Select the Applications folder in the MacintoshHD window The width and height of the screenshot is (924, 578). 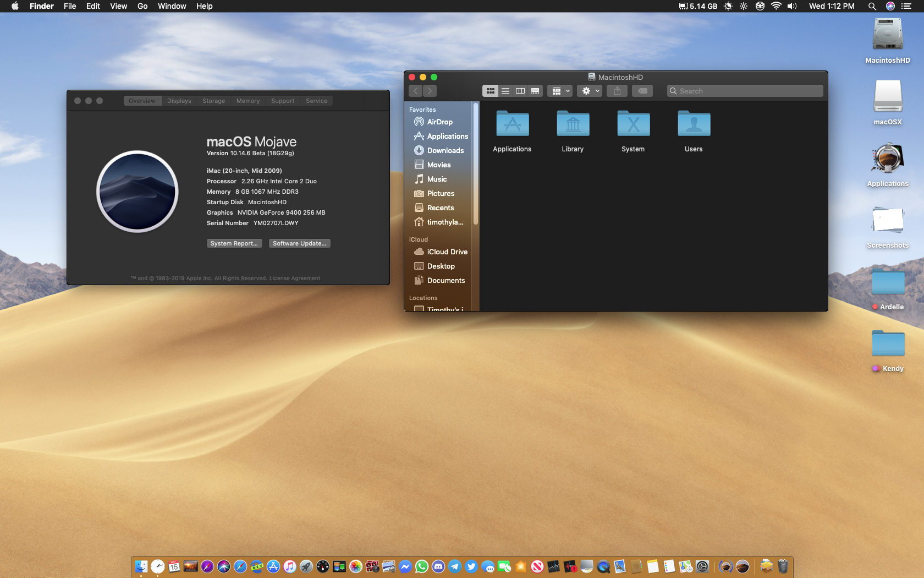point(512,132)
